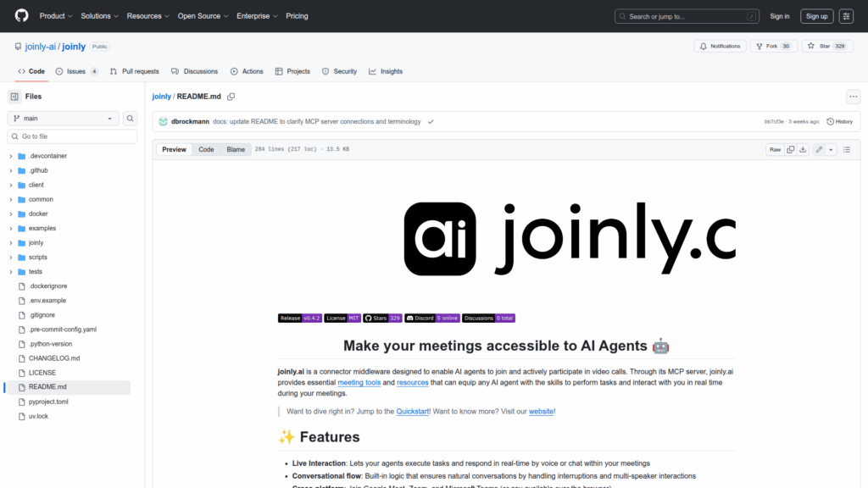Collapse the Files side panel icon
868x488 pixels.
14,97
